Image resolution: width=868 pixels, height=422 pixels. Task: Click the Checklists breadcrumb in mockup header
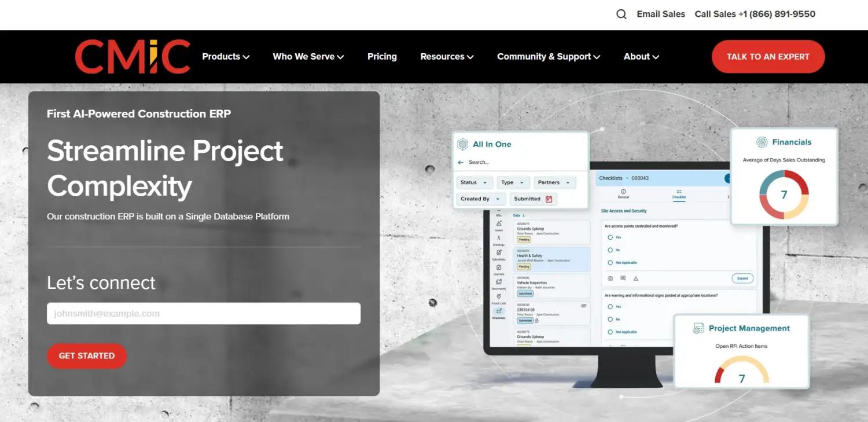tap(610, 178)
